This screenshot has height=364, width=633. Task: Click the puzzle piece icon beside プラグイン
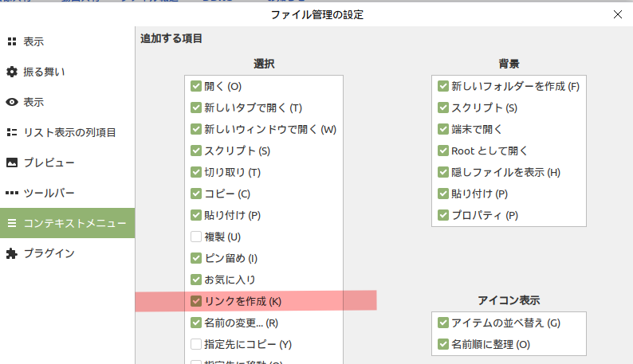tap(12, 253)
